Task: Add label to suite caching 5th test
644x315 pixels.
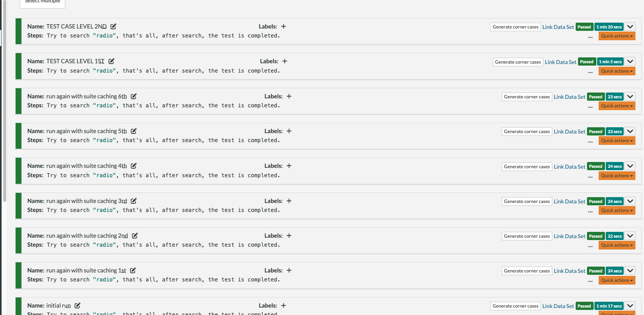Action: 289,131
